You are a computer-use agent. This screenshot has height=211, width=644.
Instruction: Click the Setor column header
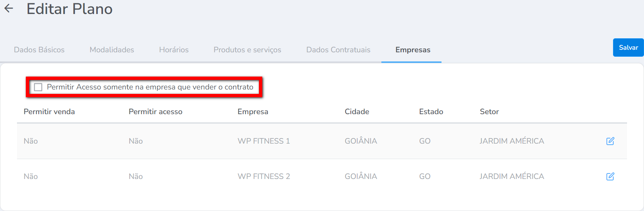click(x=489, y=112)
